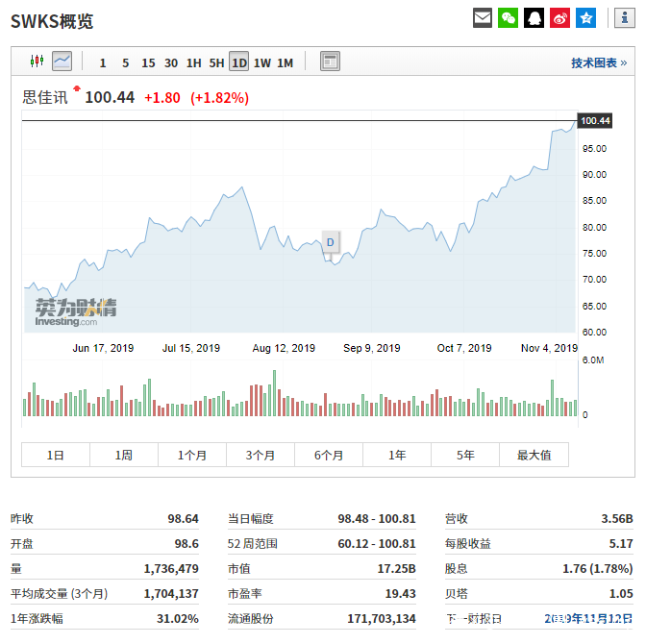Click the D dividend marker on chart
The height and width of the screenshot is (644, 646).
pyautogui.click(x=331, y=242)
